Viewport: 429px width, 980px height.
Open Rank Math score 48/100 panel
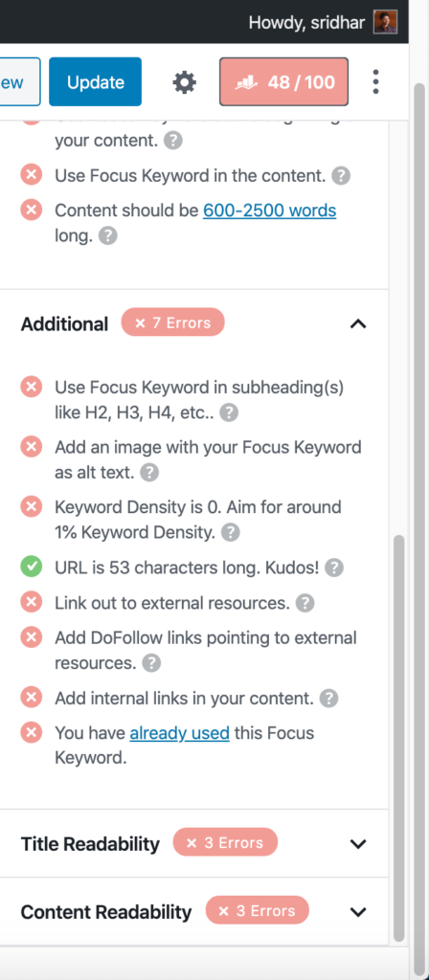coord(283,82)
